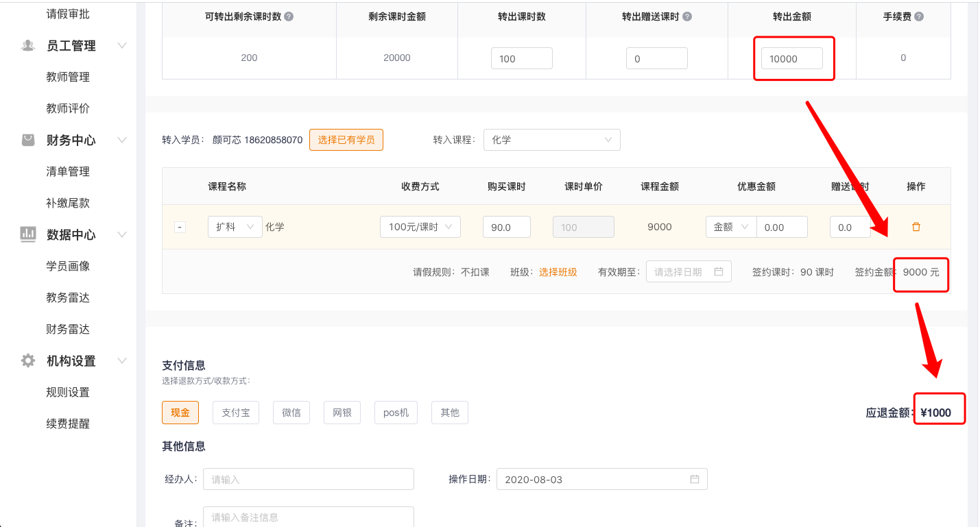Click calendar icon in 操作日期 field

tap(695, 479)
